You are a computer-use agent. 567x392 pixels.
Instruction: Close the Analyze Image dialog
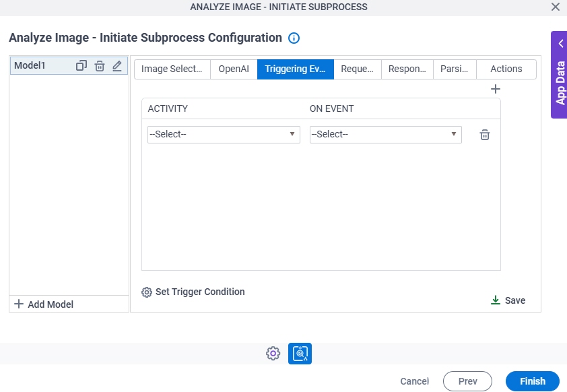pos(556,7)
